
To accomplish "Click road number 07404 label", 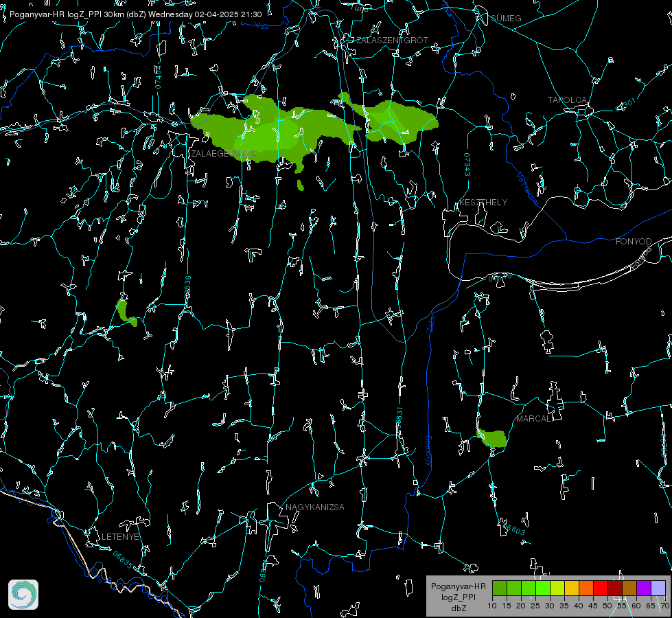I will point(159,77).
